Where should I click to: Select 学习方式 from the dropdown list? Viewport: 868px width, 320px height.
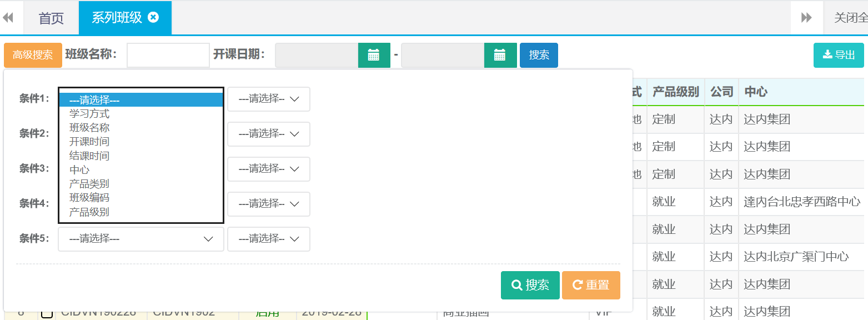point(89,114)
